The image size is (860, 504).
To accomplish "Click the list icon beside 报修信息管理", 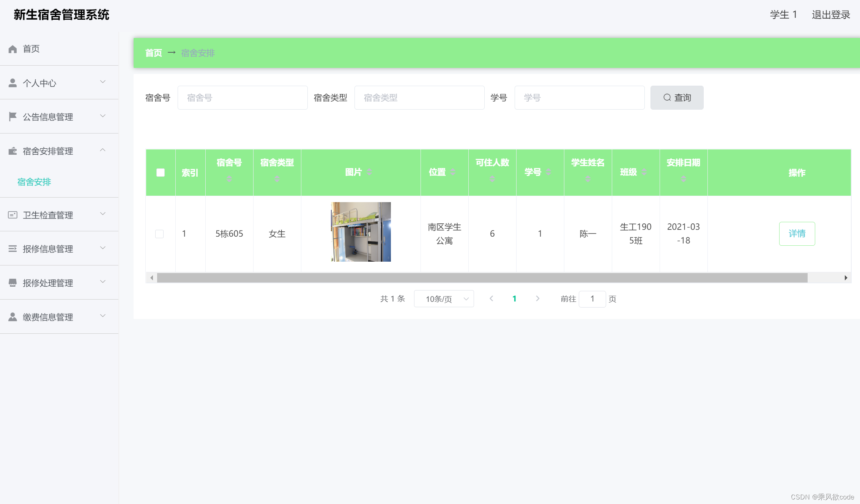I will click(x=13, y=249).
